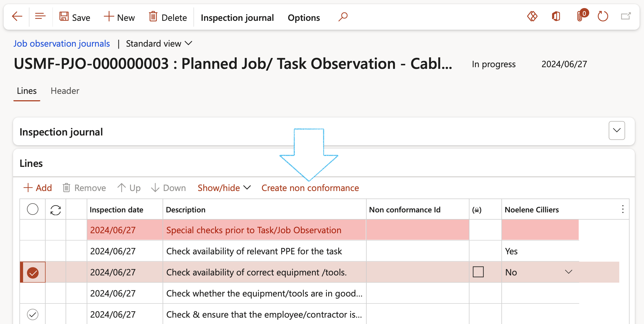Open Job observation journals link
This screenshot has height=324, width=644.
pos(62,44)
